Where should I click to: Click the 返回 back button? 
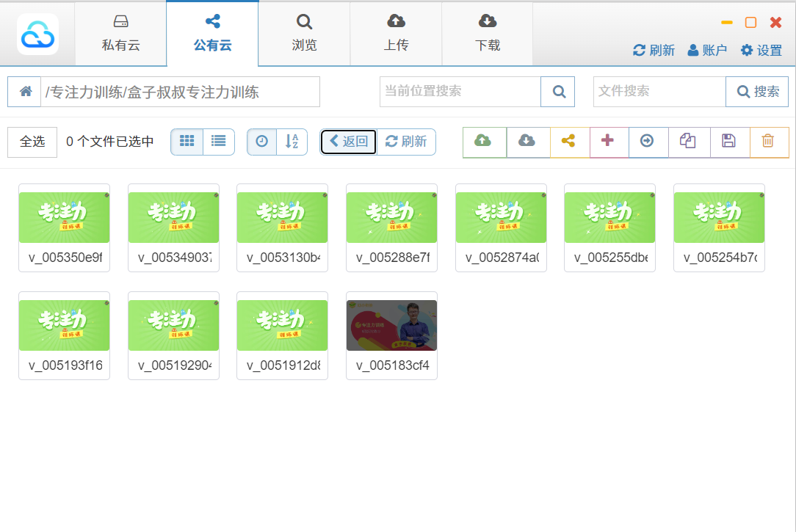coord(348,142)
